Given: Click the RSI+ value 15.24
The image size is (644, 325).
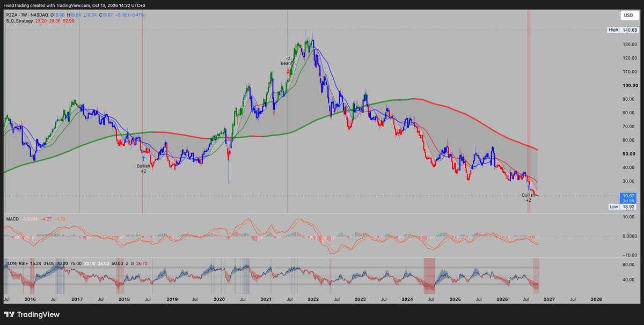Looking at the screenshot, I should click(x=36, y=263).
